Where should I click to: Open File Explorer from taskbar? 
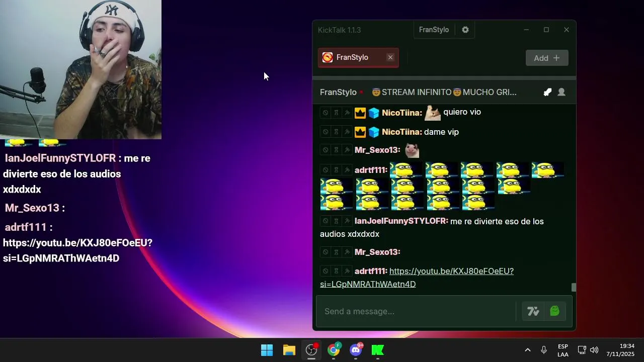click(x=289, y=350)
